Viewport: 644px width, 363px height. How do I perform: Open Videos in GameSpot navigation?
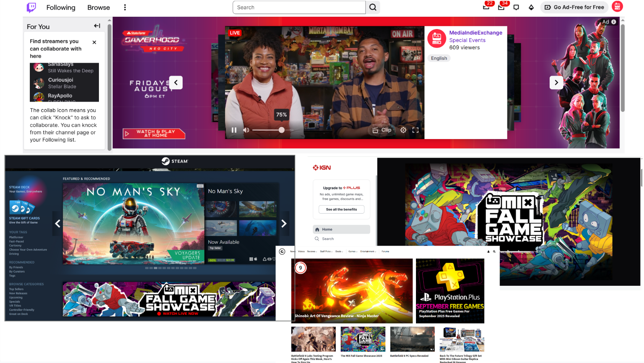301,251
